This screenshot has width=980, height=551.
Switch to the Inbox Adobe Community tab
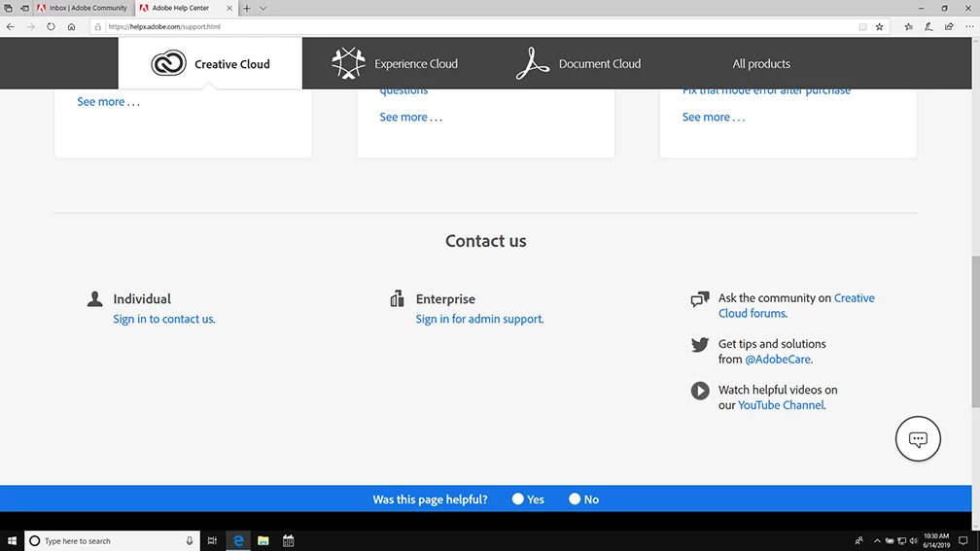(84, 8)
